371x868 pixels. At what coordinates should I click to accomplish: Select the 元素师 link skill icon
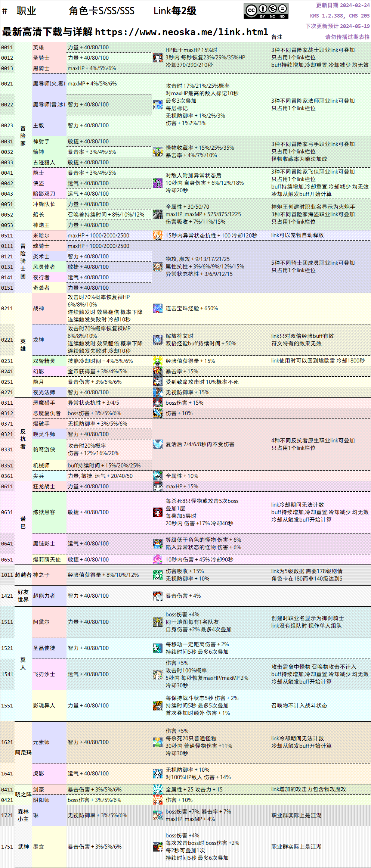pyautogui.click(x=158, y=742)
